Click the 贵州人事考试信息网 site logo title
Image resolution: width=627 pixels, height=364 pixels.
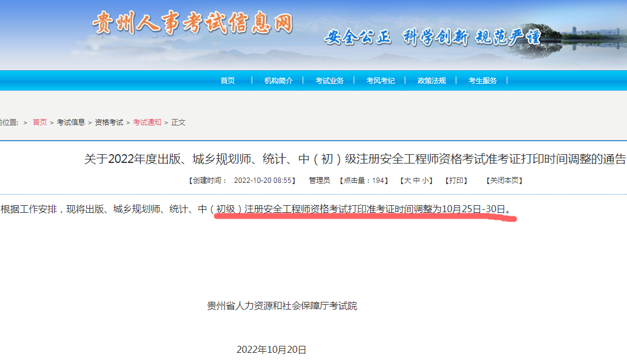192,23
